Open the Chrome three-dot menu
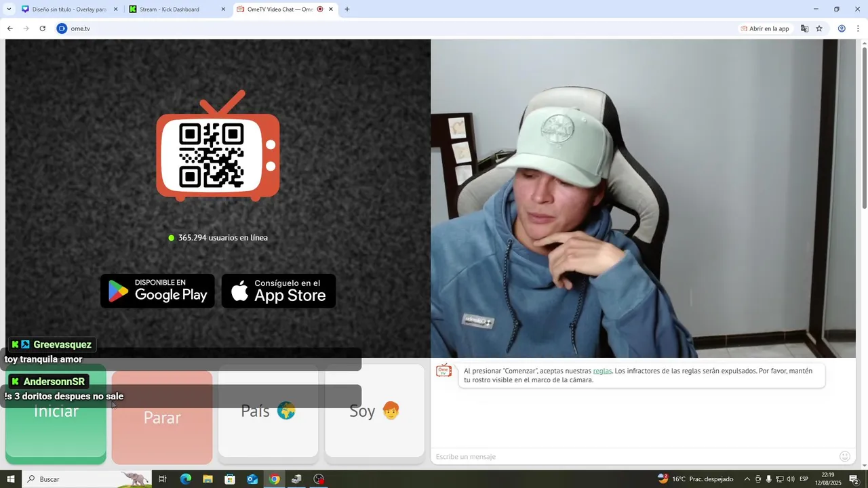The image size is (868, 488). click(x=858, y=28)
